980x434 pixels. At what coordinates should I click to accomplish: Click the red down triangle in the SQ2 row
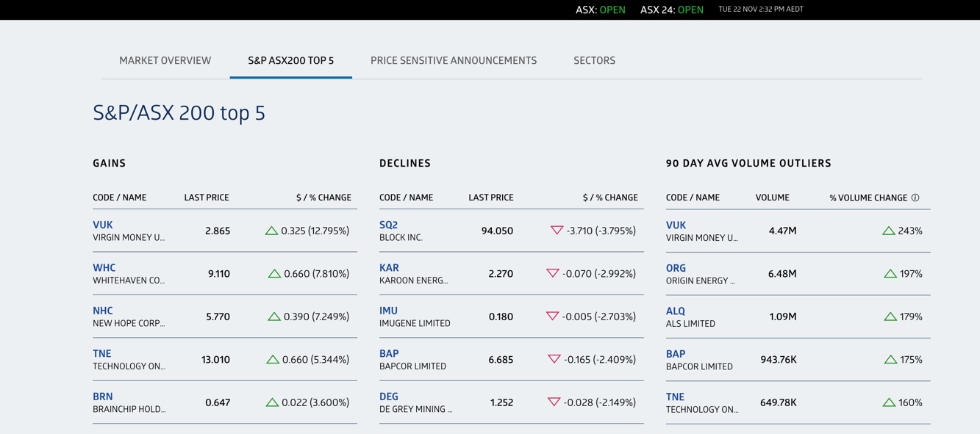pos(557,231)
